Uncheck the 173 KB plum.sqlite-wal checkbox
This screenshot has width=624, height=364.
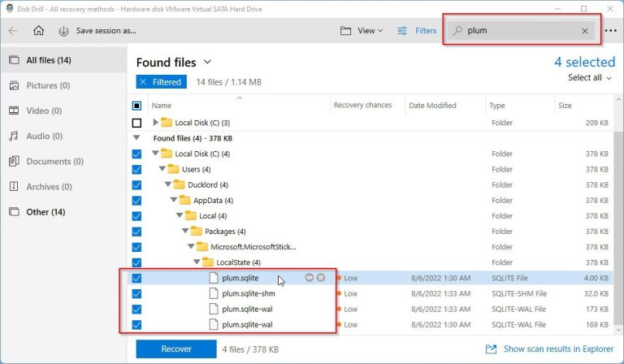click(136, 309)
